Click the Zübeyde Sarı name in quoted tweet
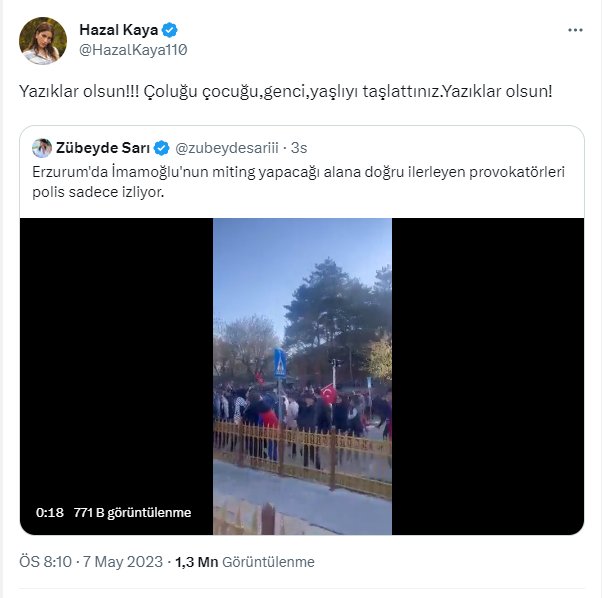Viewport: 603px width, 598px height. pos(103,148)
